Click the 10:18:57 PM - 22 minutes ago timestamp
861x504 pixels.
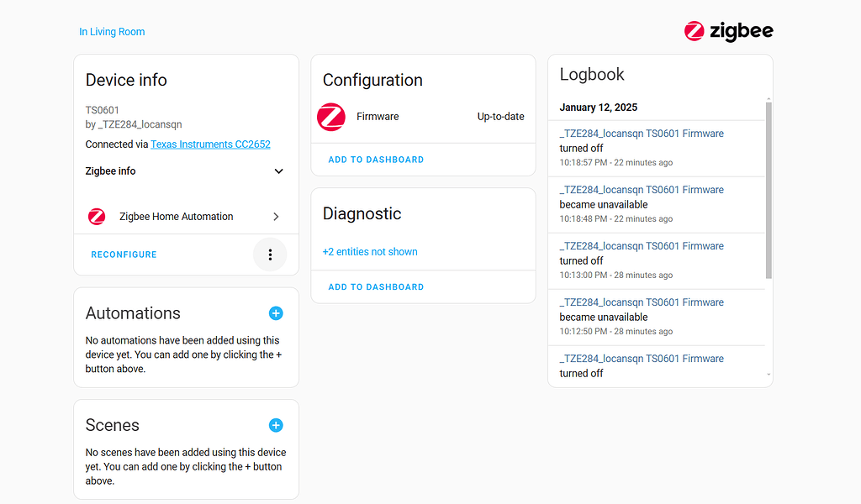pos(616,162)
